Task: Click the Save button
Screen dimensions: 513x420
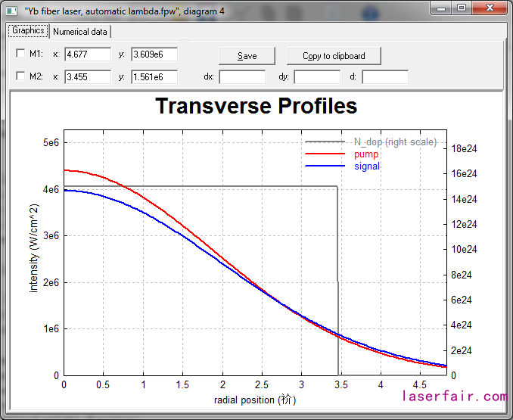Action: tap(247, 56)
